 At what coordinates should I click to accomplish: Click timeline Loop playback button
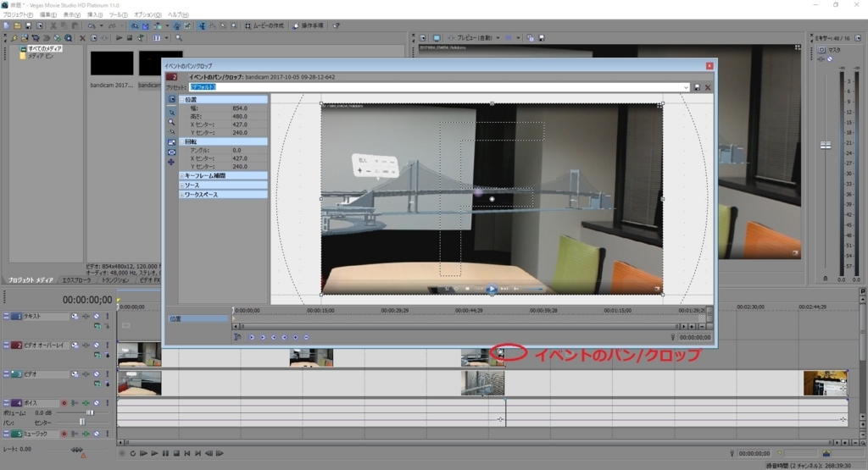pyautogui.click(x=133, y=453)
